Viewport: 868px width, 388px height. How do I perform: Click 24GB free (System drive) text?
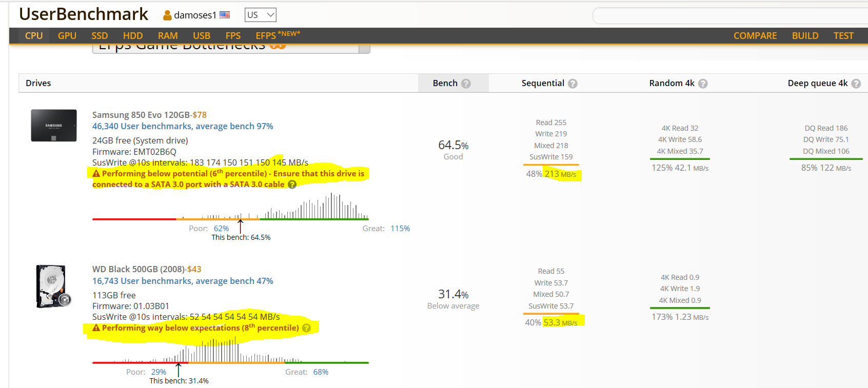(x=140, y=140)
